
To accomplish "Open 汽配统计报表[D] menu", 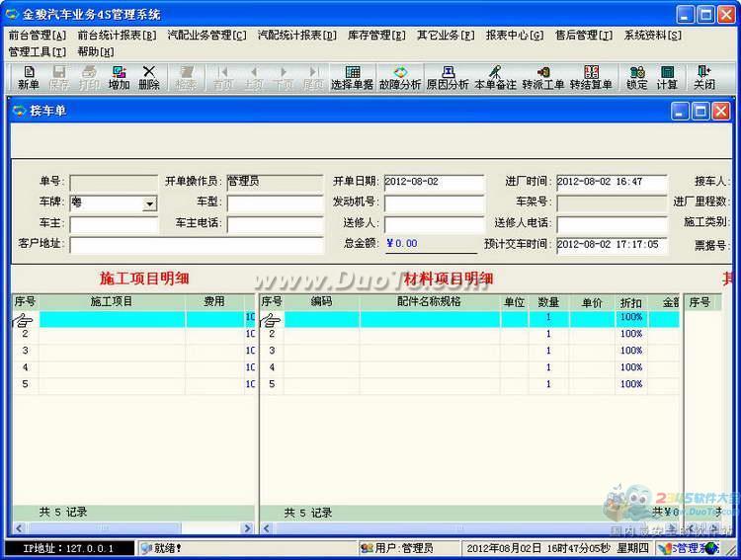I will (297, 35).
